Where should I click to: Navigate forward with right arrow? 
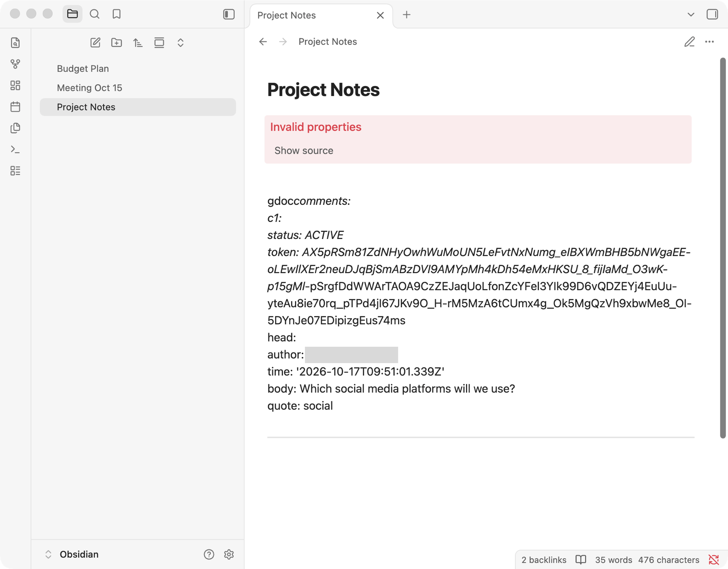click(283, 41)
